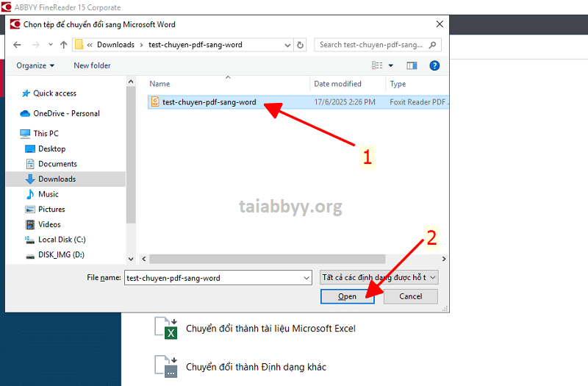This screenshot has height=386, width=588.
Task: Click the PDF file icon in list
Action: (x=155, y=101)
